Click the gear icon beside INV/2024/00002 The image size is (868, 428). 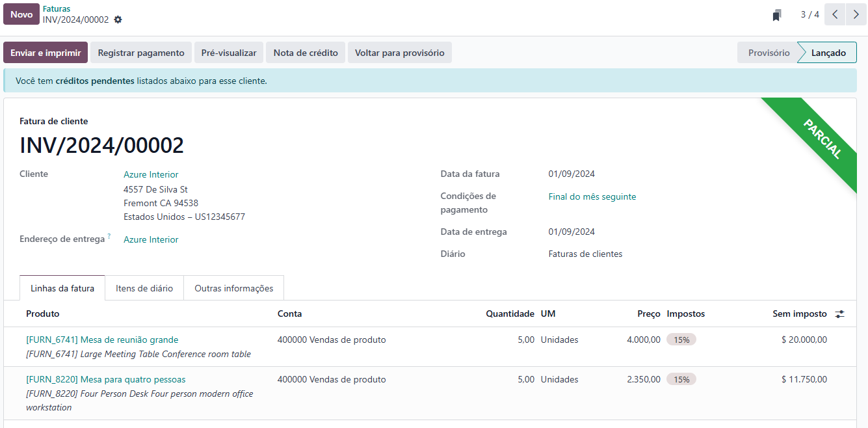pos(118,20)
